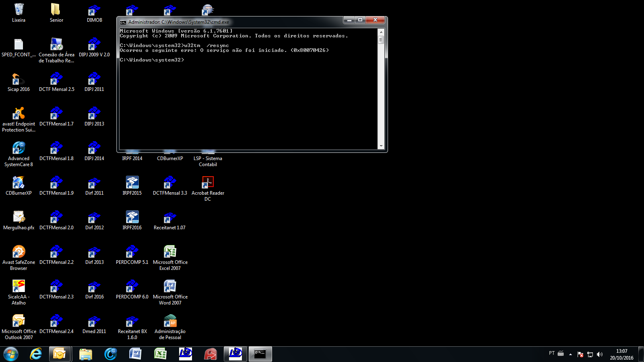This screenshot has height=362, width=644.
Task: Select the DIPJ 2011 shortcut
Action: click(95, 82)
